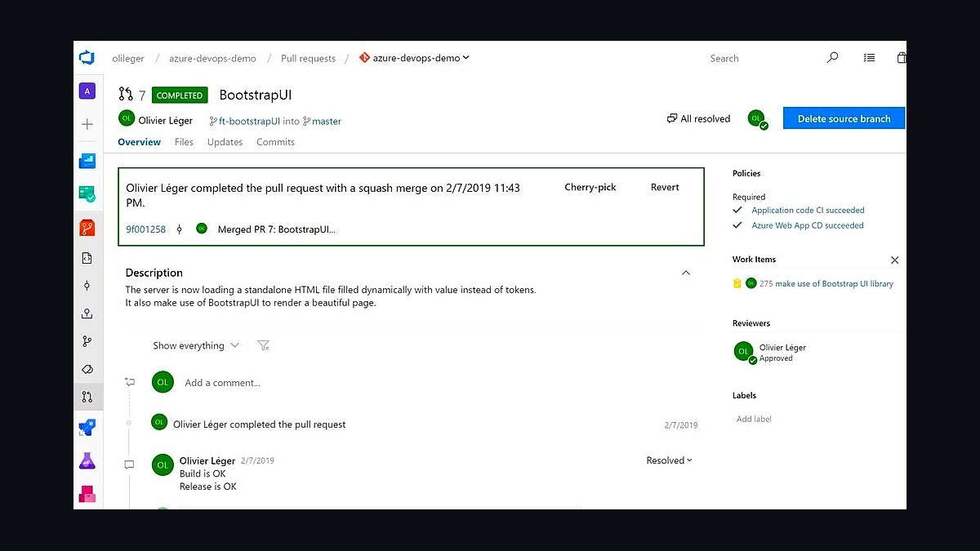Open the Test Plans flask icon
The image size is (980, 551).
click(x=87, y=461)
